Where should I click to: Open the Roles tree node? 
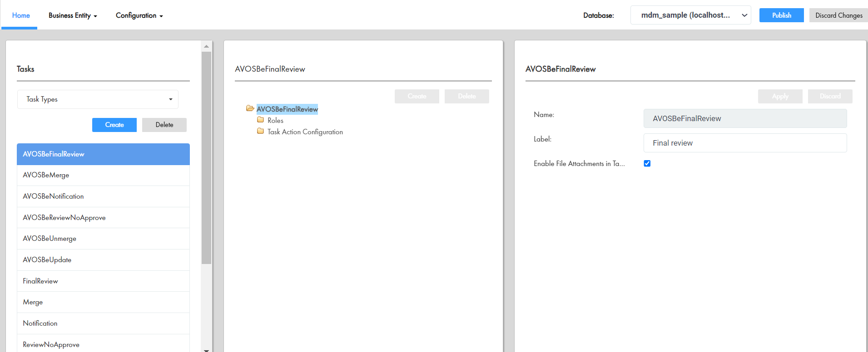tap(275, 120)
